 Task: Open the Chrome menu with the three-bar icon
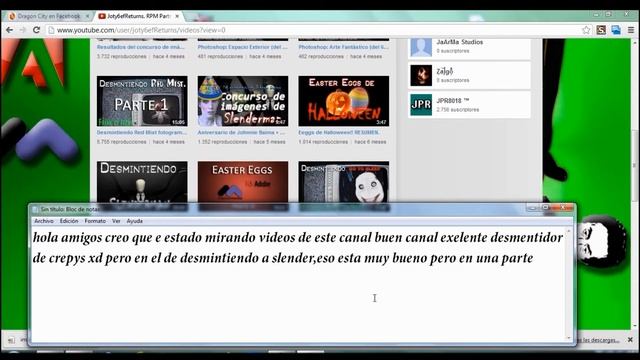[x=631, y=30]
